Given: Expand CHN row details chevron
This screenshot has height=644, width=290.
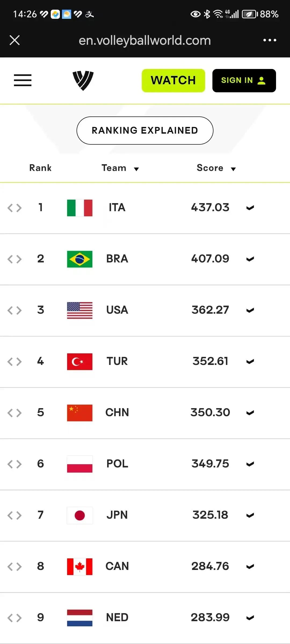Looking at the screenshot, I should (x=250, y=413).
